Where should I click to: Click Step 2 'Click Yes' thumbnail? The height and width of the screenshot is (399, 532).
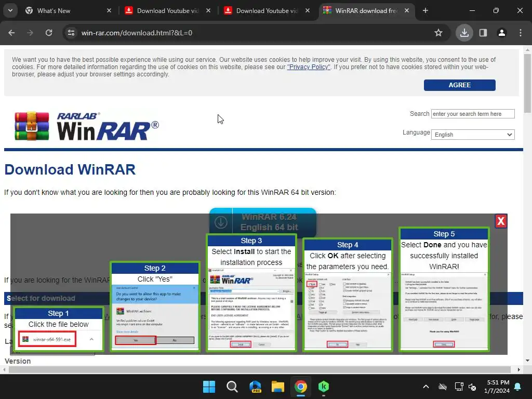click(155, 307)
